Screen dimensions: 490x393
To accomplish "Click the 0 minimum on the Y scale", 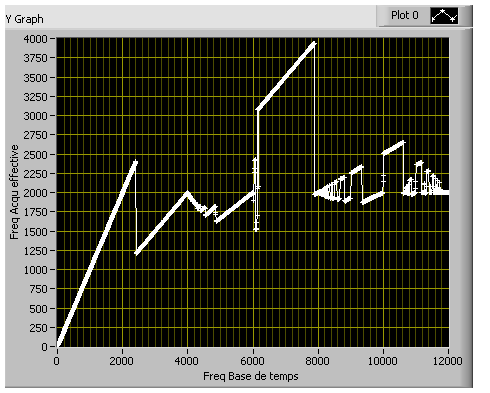I will coord(44,347).
